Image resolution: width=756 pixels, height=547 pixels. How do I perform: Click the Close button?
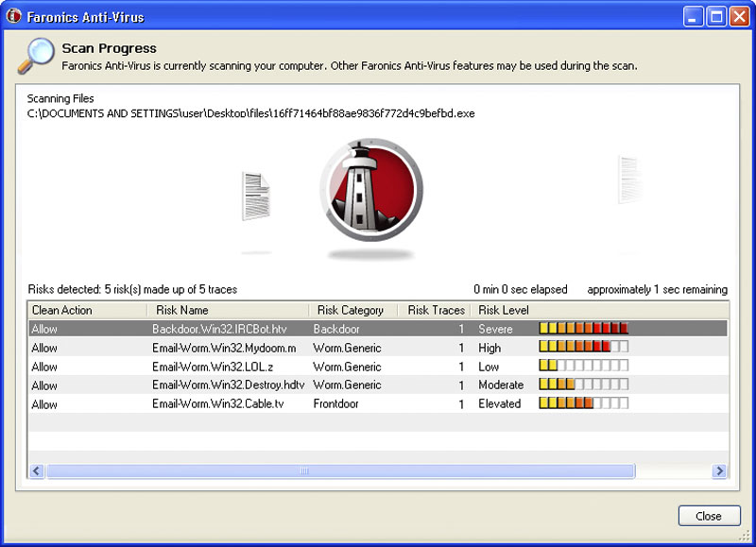click(x=710, y=516)
